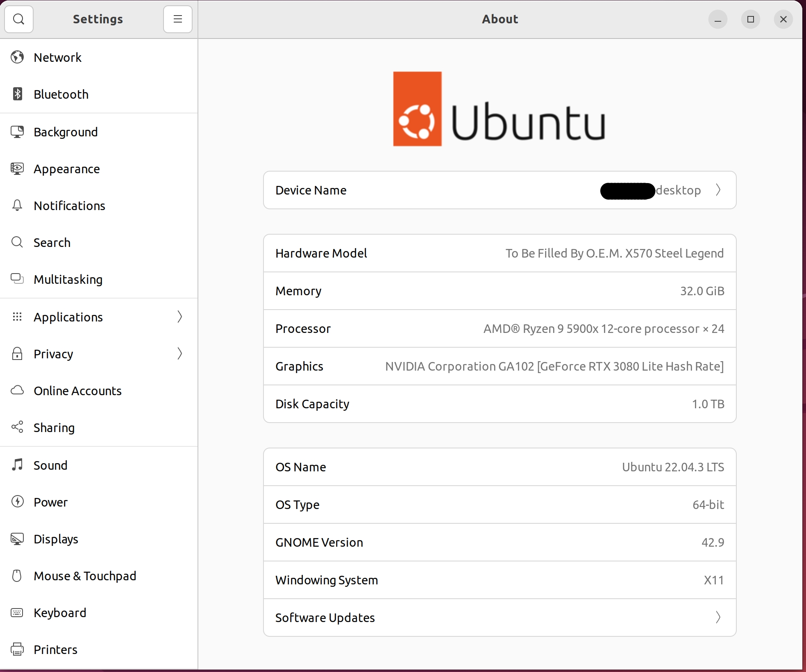806x672 pixels.
Task: Go to Printers settings
Action: click(x=99, y=649)
